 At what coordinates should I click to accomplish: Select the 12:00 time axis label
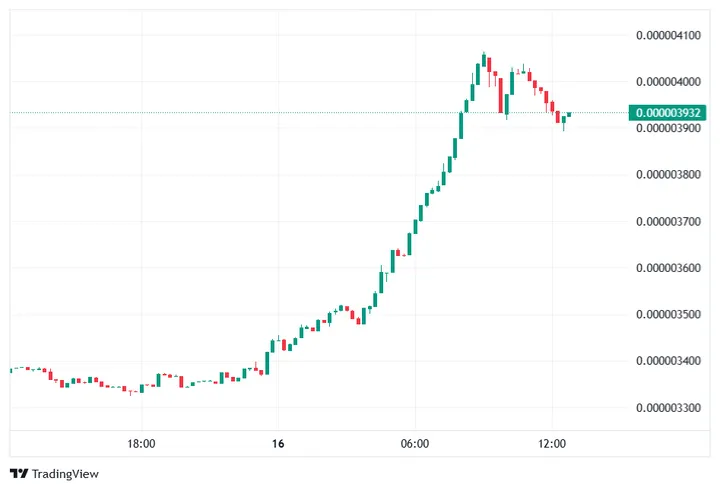pos(552,443)
